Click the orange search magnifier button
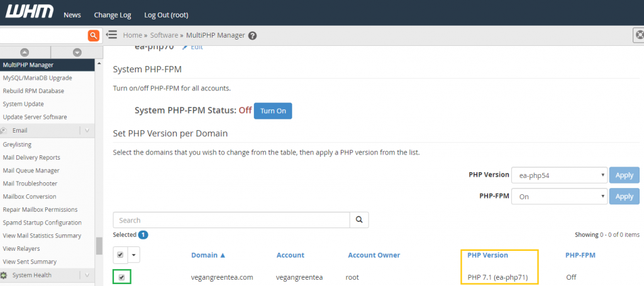The image size is (644, 286). [94, 35]
